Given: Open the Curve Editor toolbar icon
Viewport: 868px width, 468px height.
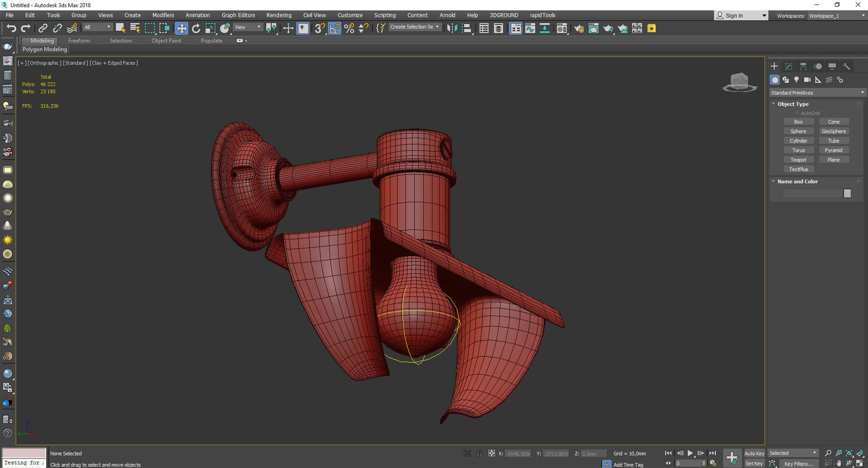Looking at the screenshot, I should [530, 29].
